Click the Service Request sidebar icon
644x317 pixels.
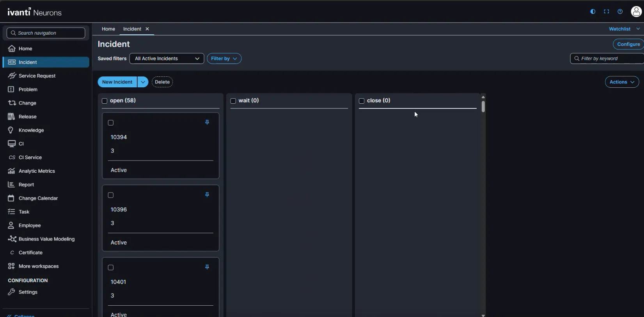(x=12, y=76)
